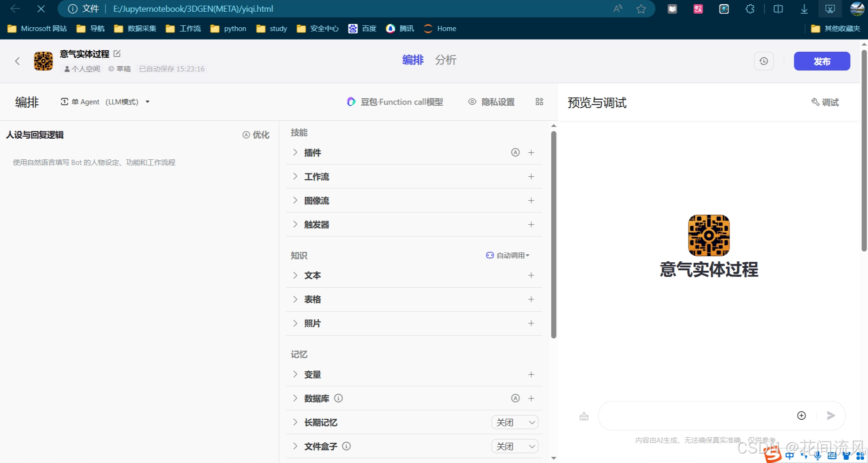Expand the table knowledge section
868x463 pixels.
point(295,299)
